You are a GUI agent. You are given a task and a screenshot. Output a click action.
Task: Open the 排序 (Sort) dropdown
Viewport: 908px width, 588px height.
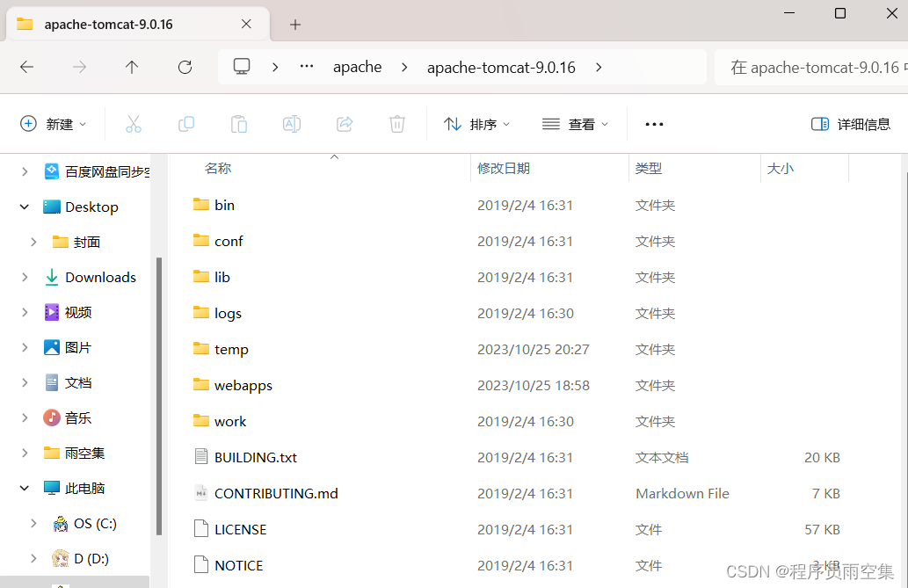476,124
